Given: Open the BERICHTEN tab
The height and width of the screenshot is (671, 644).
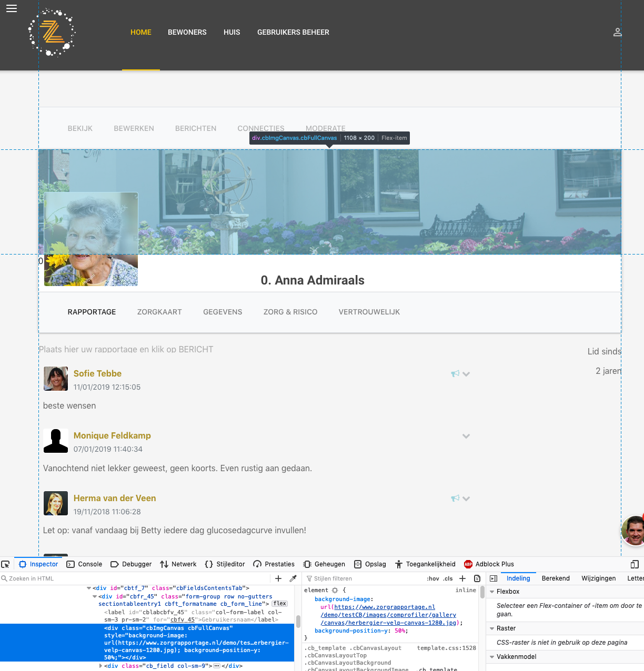Looking at the screenshot, I should coord(196,128).
